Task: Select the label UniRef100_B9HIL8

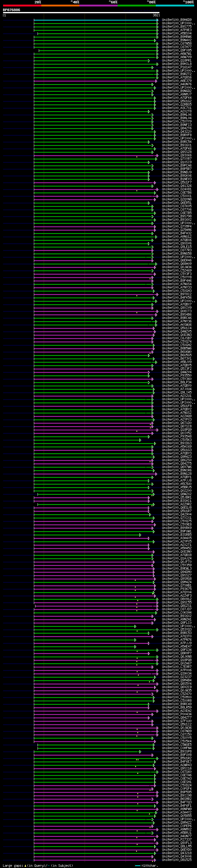Action: click(177, 64)
